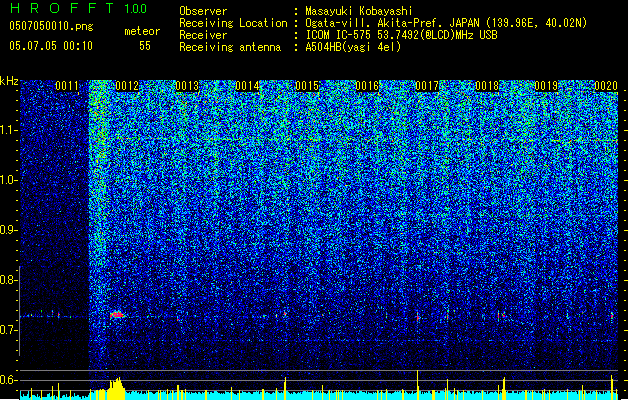629x400 pixels.
Task: Click the 1.1 frequency axis tick
Action: click(9, 130)
